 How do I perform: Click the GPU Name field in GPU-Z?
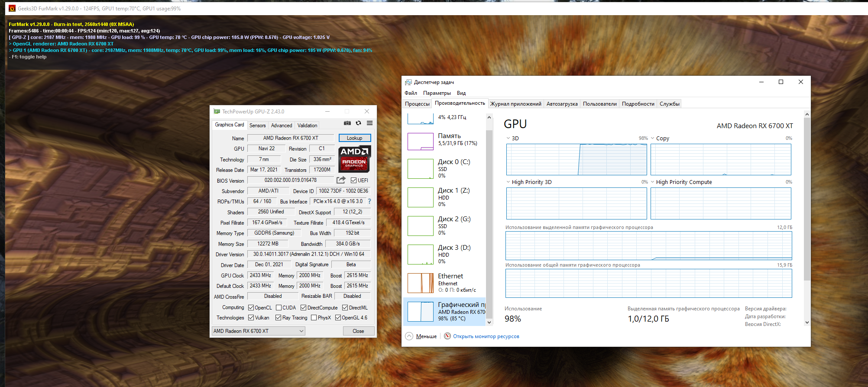click(291, 138)
